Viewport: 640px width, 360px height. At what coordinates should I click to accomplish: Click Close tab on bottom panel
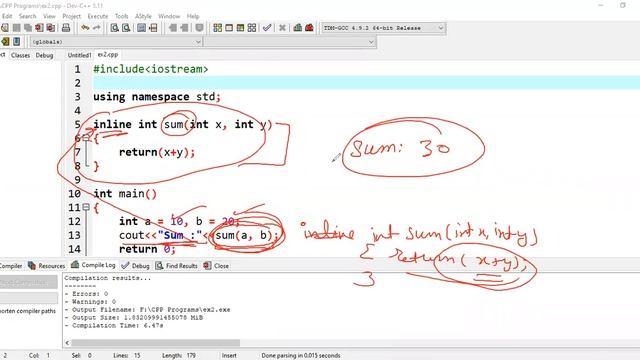coord(216,266)
